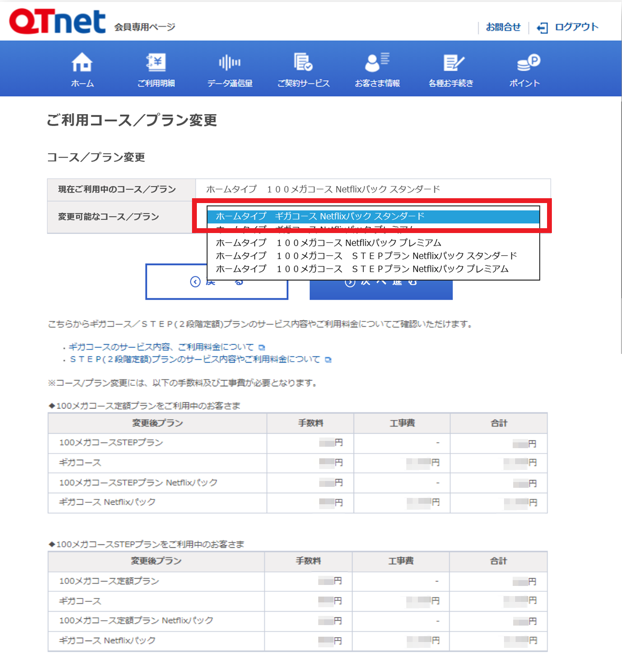Screen dimensions: 622x672
Task: Go to データ通信量 menu label
Action: point(230,83)
